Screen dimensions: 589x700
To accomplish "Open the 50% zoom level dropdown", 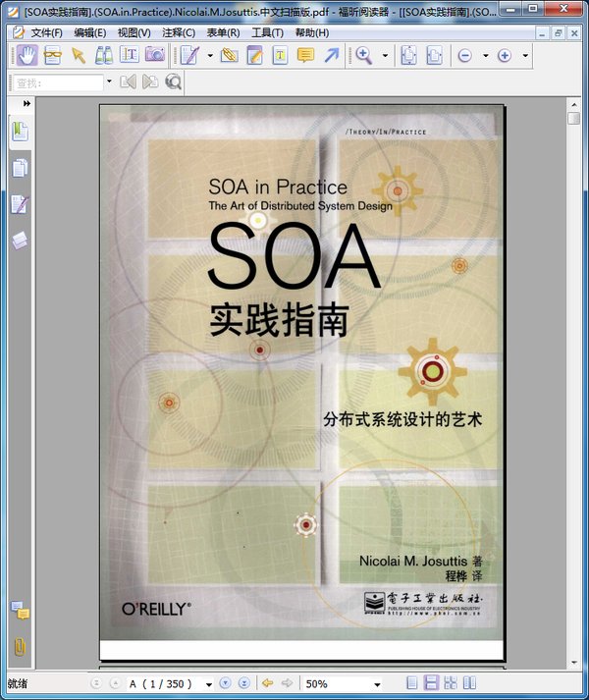I will pyautogui.click(x=377, y=684).
